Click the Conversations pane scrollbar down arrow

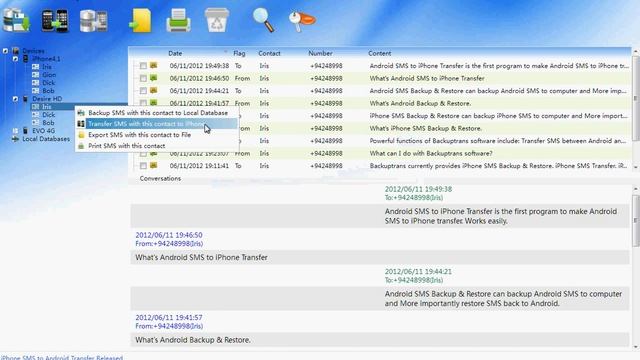tap(636, 347)
